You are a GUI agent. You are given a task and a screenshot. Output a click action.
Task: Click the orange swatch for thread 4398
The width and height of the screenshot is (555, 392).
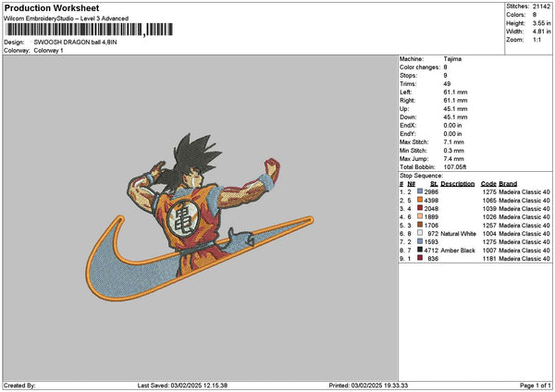420,200
